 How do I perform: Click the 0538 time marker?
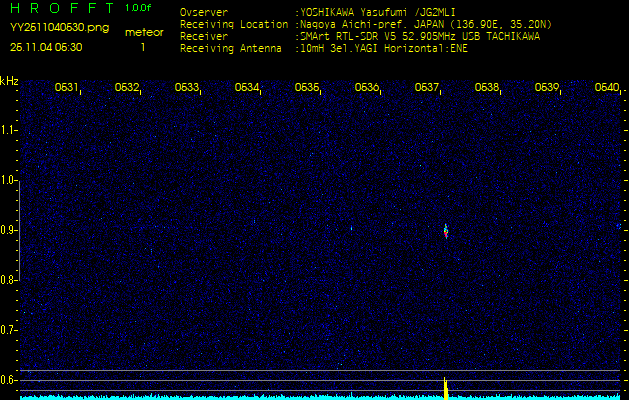(x=487, y=87)
